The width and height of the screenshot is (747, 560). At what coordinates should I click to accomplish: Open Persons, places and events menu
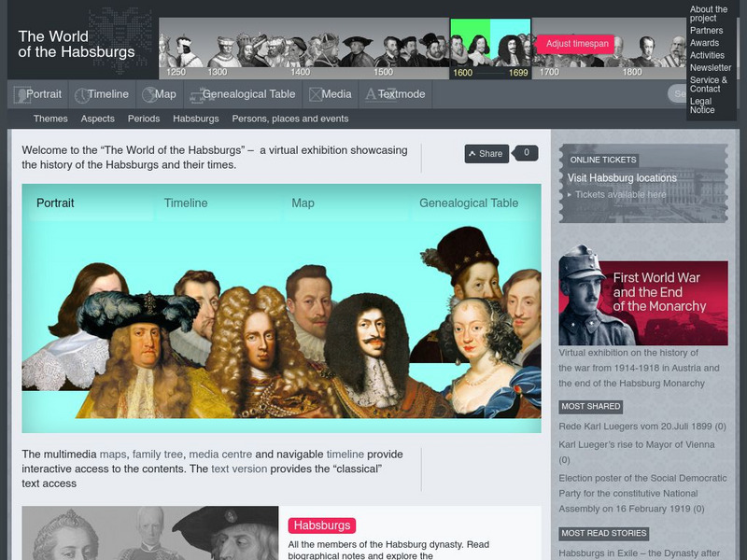[290, 119]
